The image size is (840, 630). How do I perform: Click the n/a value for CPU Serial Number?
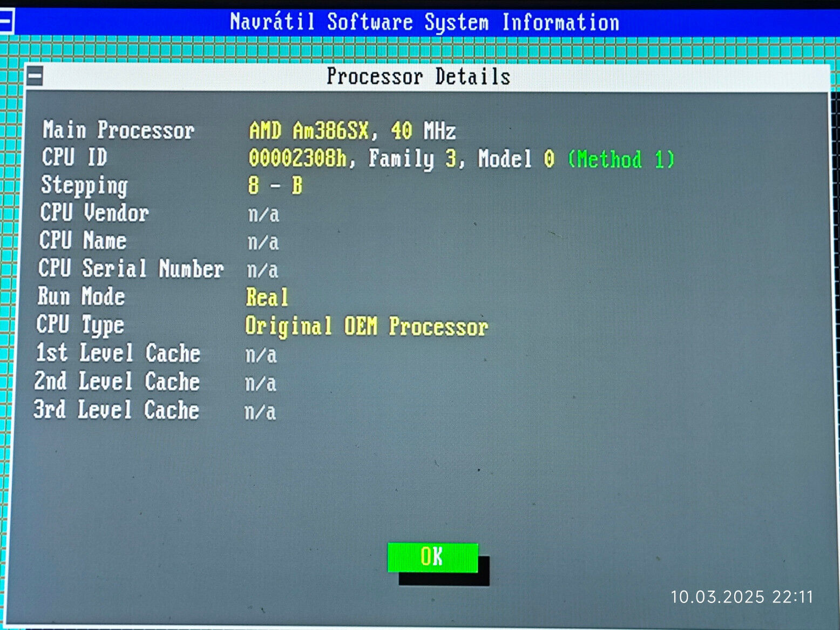coord(262,270)
